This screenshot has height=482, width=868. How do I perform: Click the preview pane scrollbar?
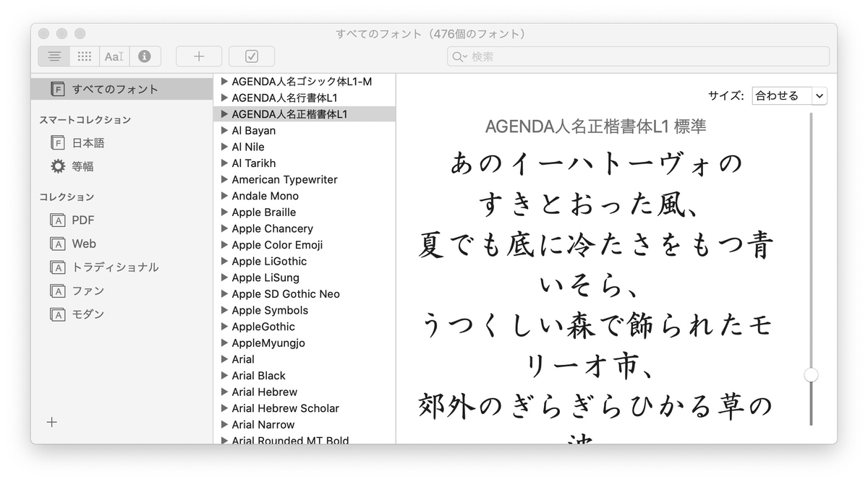pos(811,269)
